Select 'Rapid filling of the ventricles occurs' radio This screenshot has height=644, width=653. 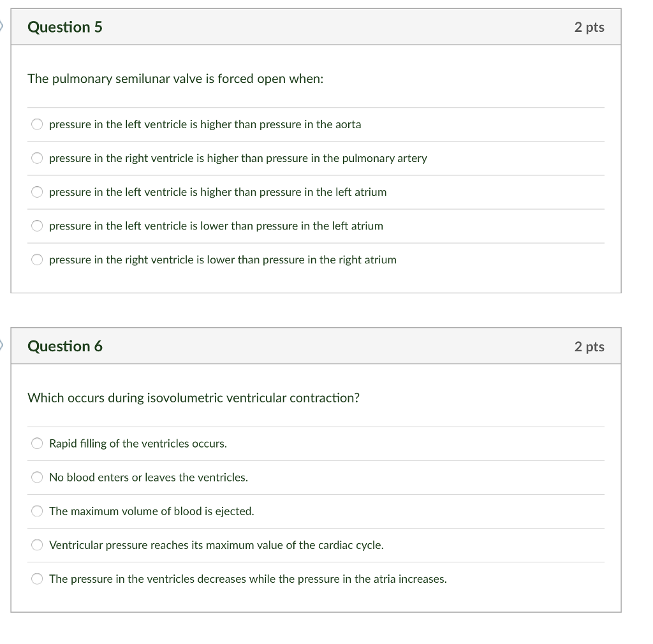click(x=38, y=444)
